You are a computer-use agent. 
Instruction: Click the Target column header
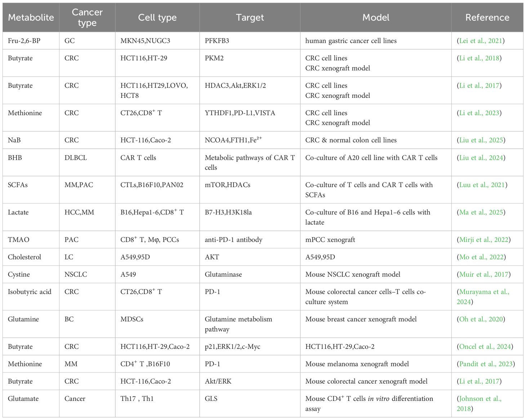tap(250, 17)
